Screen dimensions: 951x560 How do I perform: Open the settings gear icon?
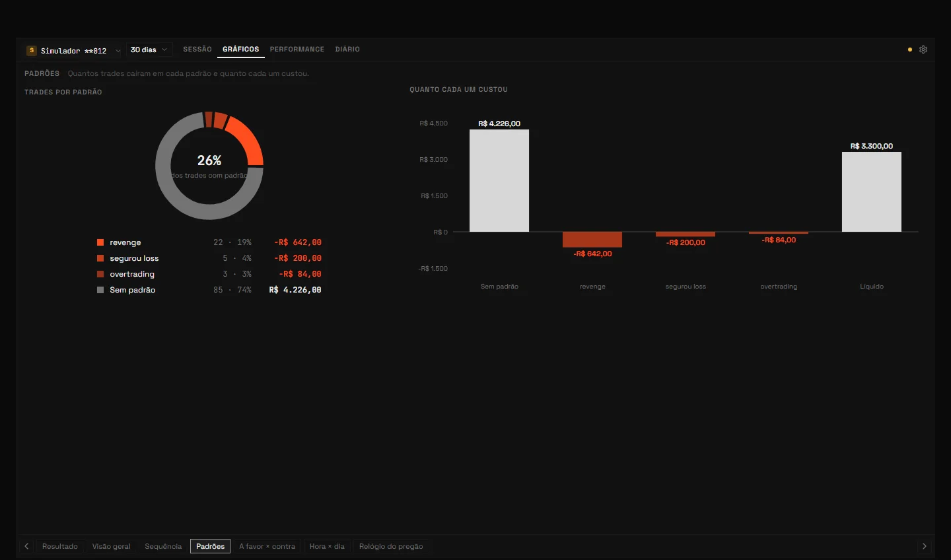[x=923, y=50]
